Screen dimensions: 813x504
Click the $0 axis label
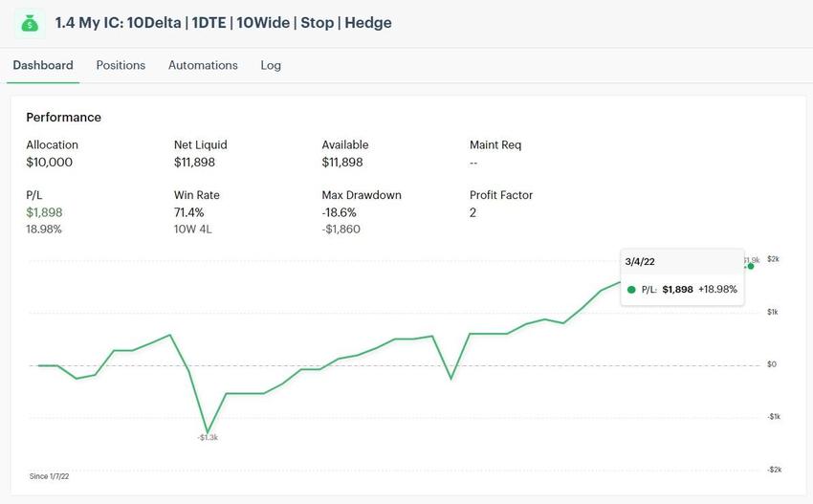point(771,364)
